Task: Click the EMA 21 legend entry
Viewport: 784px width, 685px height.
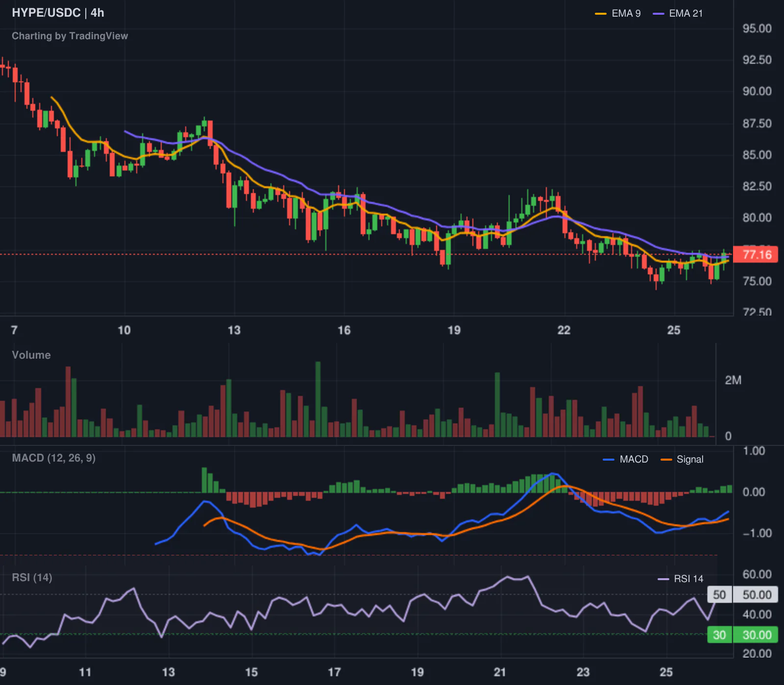Action: [x=678, y=13]
